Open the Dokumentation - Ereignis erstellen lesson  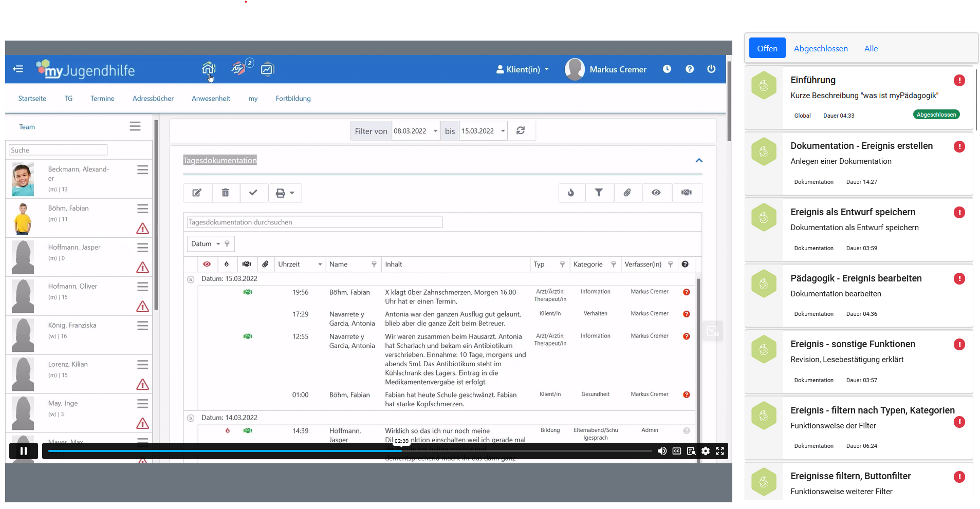coord(861,146)
